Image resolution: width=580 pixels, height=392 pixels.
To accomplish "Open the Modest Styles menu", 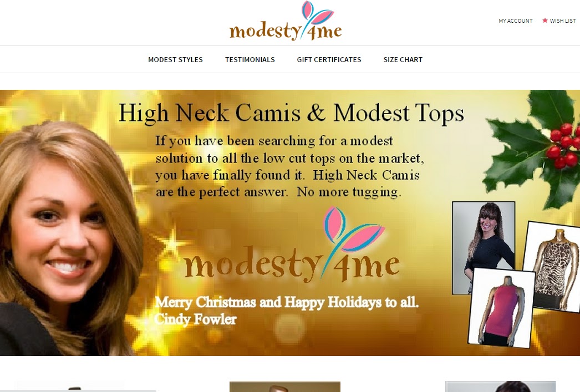I will coord(175,59).
